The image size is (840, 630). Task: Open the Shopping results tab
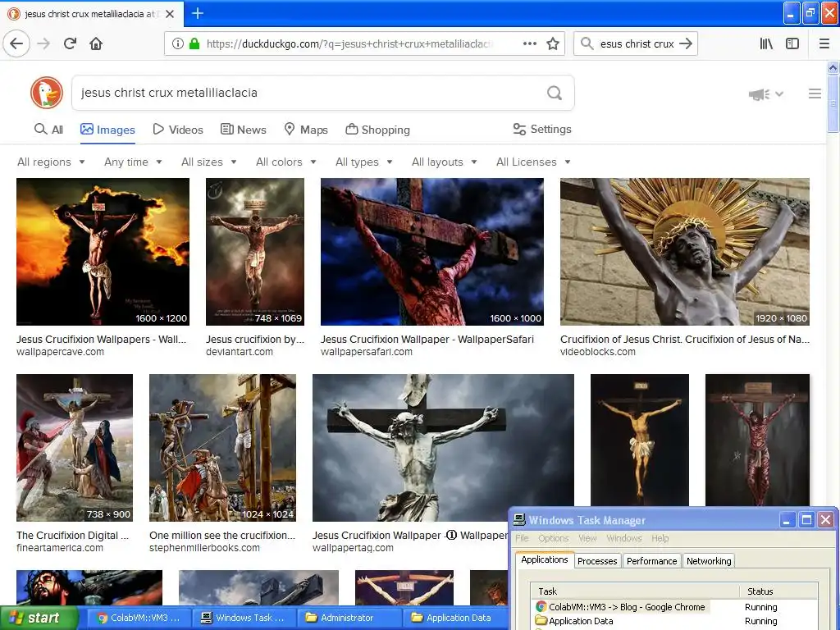[377, 130]
